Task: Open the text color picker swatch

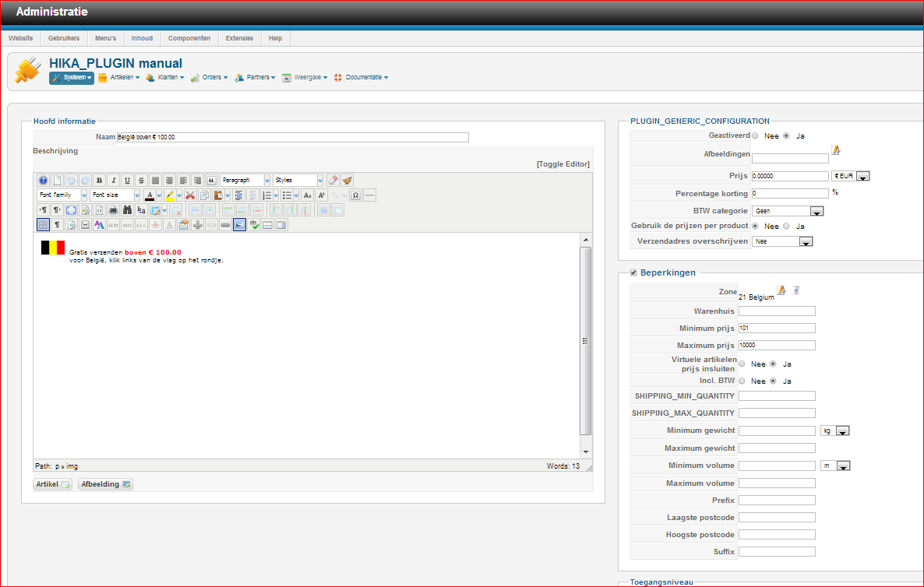Action: [x=150, y=195]
